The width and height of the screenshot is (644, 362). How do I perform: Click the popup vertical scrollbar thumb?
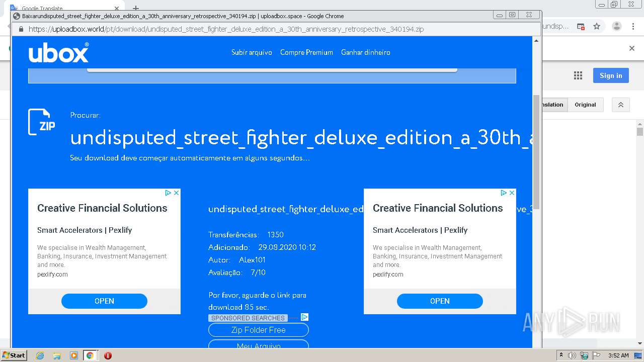(x=536, y=151)
